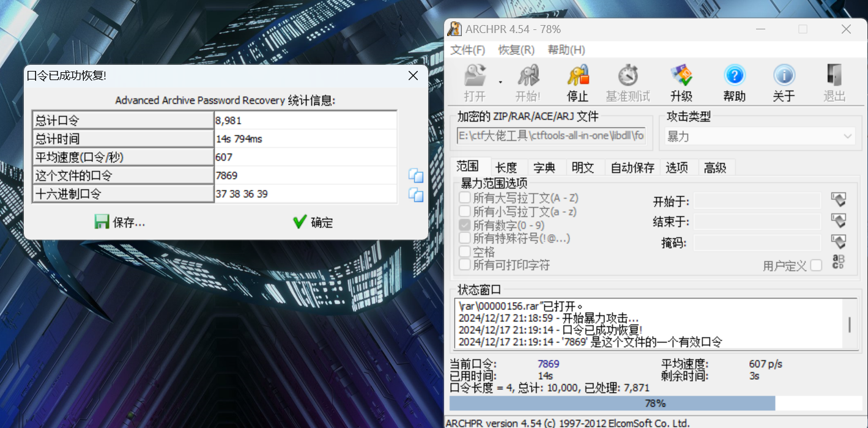The height and width of the screenshot is (428, 868).
Task: Toggle the 用户定义 checkbox
Action: tap(816, 265)
